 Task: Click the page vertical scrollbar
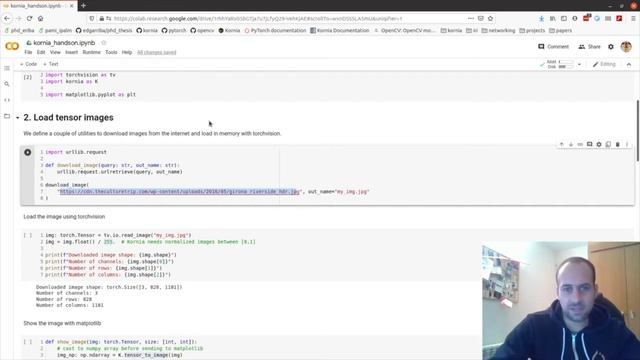point(637,131)
